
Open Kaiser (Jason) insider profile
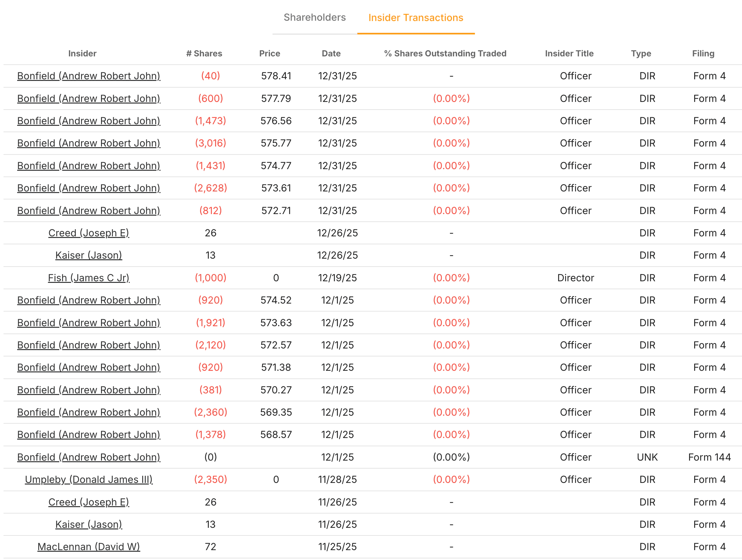click(89, 255)
